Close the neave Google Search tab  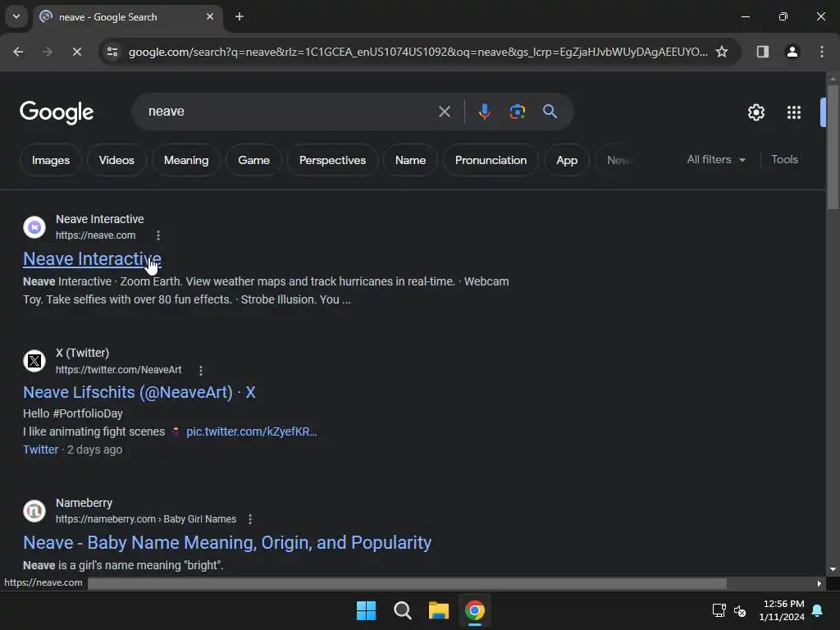[210, 16]
